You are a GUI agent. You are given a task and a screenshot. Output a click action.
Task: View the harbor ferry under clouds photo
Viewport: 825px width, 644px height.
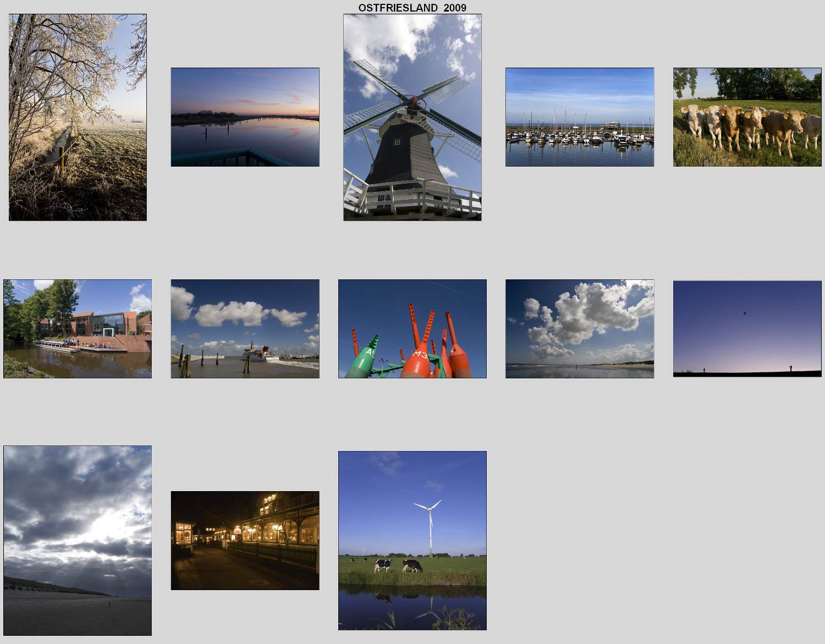(245, 328)
